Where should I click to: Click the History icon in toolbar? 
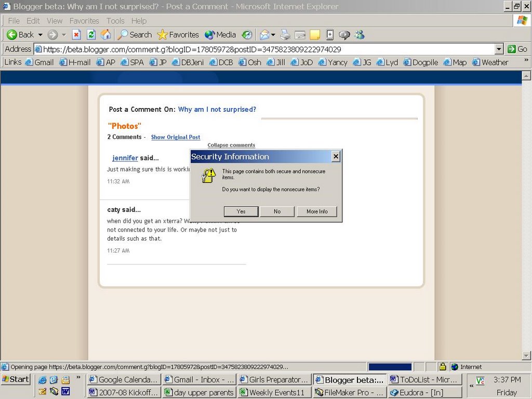coord(247,35)
